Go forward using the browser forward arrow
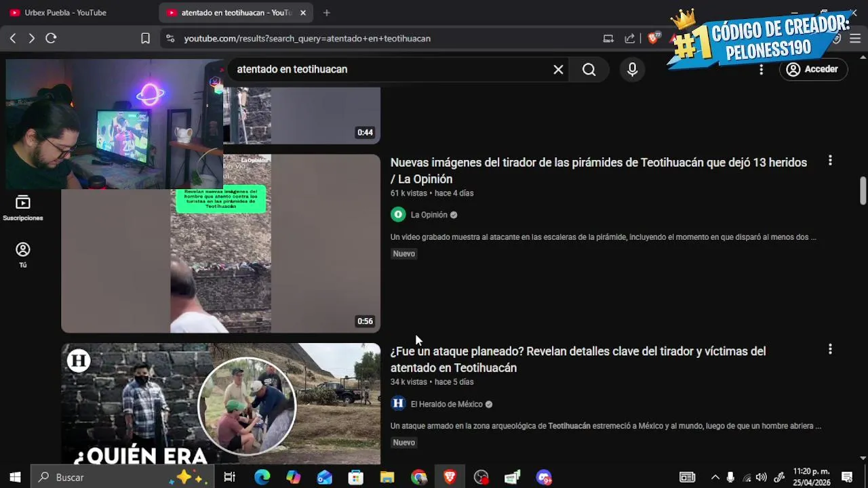This screenshot has width=868, height=488. [x=31, y=39]
